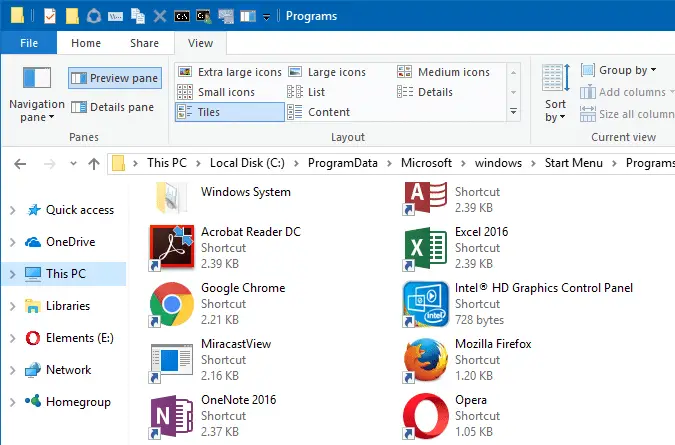Select the OneNote 2016 shortcut icon

(x=171, y=416)
